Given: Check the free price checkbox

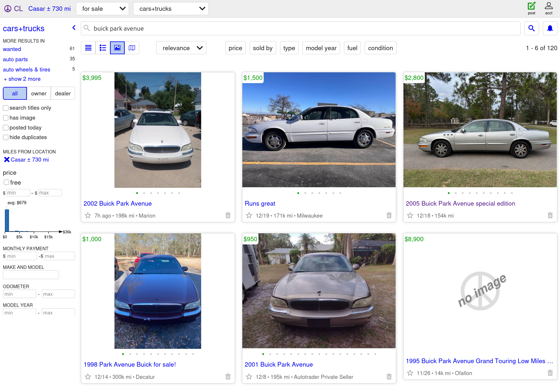Looking at the screenshot, I should coord(6,182).
